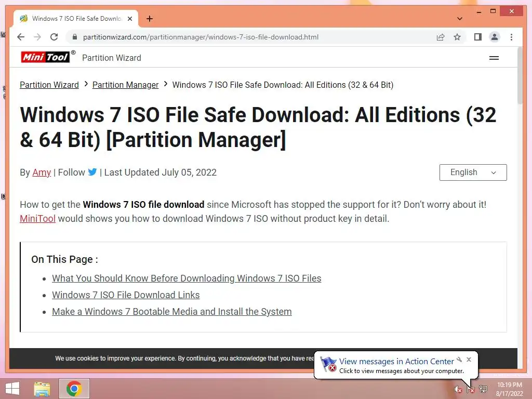The height and width of the screenshot is (399, 532).
Task: Click the muted volume tray icon
Action: pyautogui.click(x=458, y=390)
